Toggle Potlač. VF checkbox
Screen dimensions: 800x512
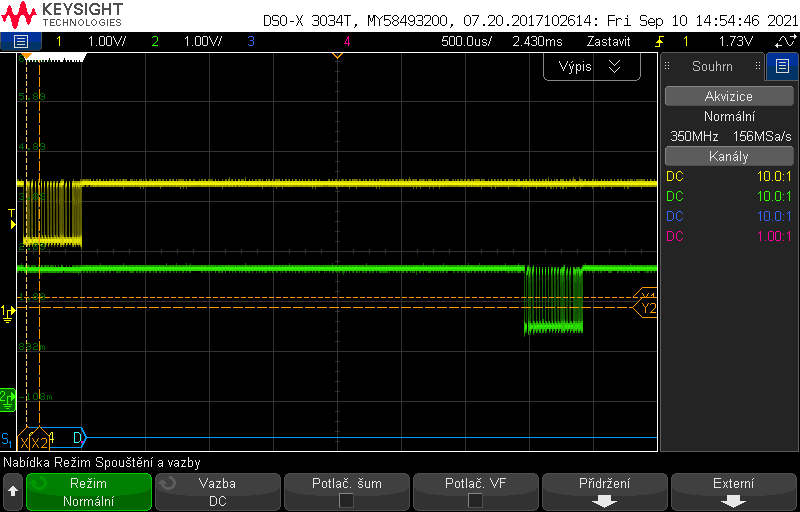coord(476,500)
